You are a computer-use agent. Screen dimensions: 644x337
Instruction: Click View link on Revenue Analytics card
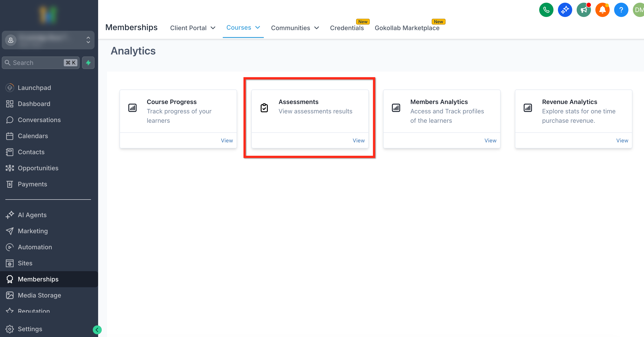[x=622, y=141]
